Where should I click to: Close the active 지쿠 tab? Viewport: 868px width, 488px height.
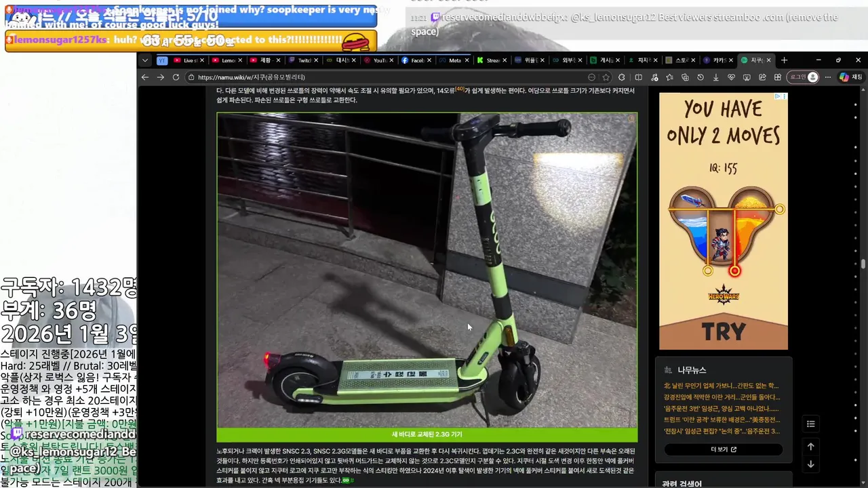tap(768, 60)
